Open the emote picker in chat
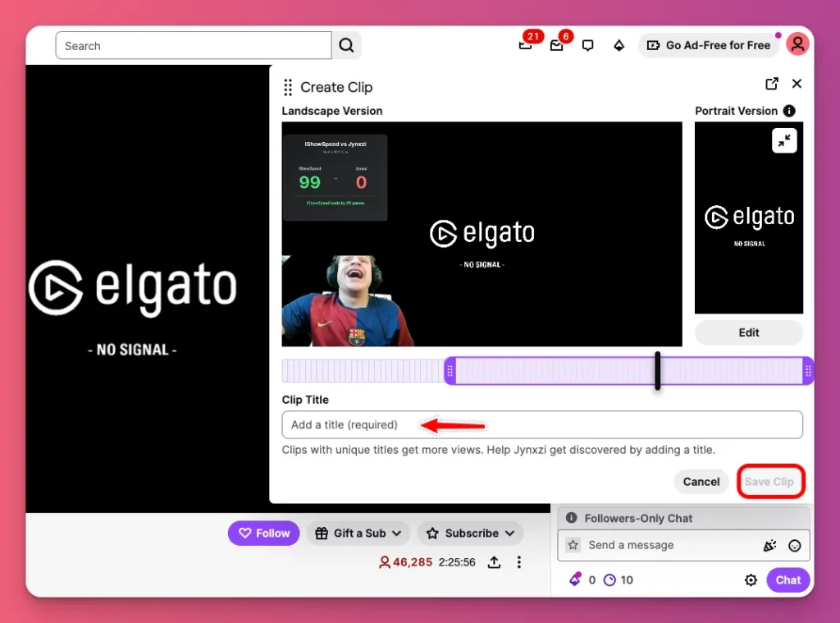Viewport: 840px width, 623px height. [794, 545]
